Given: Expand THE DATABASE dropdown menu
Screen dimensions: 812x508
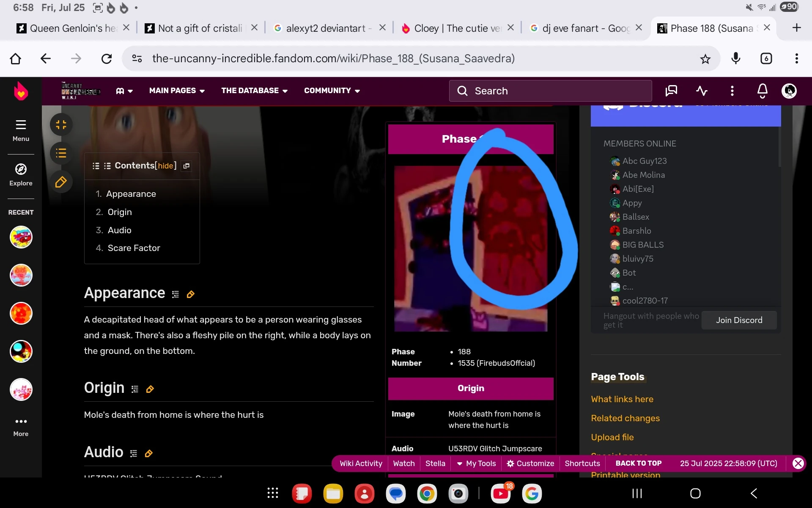Looking at the screenshot, I should pyautogui.click(x=254, y=91).
